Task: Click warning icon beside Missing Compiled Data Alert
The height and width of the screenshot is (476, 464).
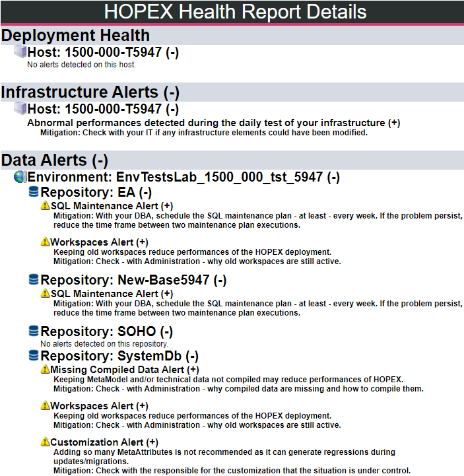Action: [x=45, y=370]
